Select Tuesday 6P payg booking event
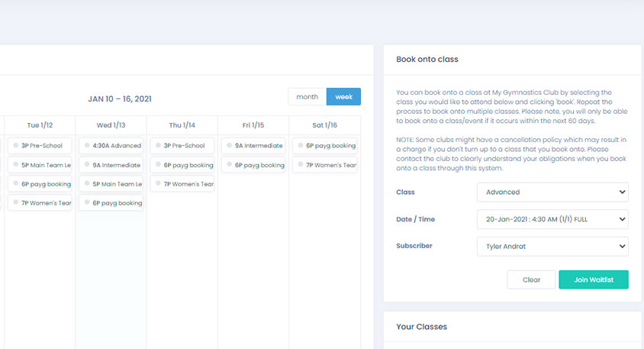The width and height of the screenshot is (644, 349). click(x=40, y=183)
